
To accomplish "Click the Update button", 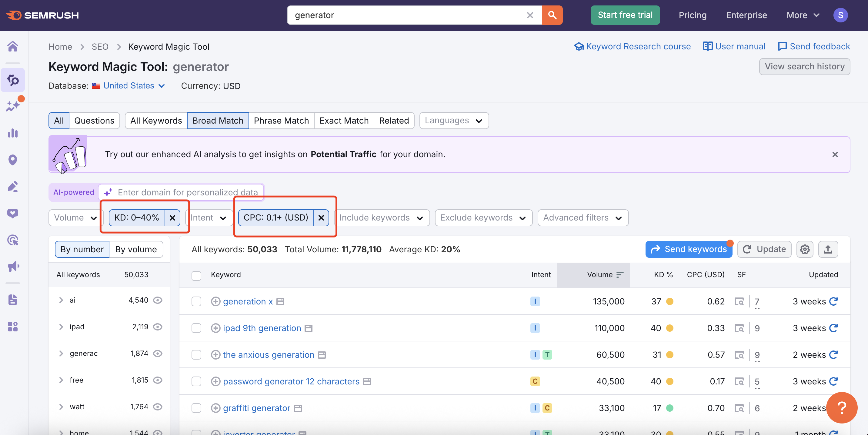I will 764,250.
